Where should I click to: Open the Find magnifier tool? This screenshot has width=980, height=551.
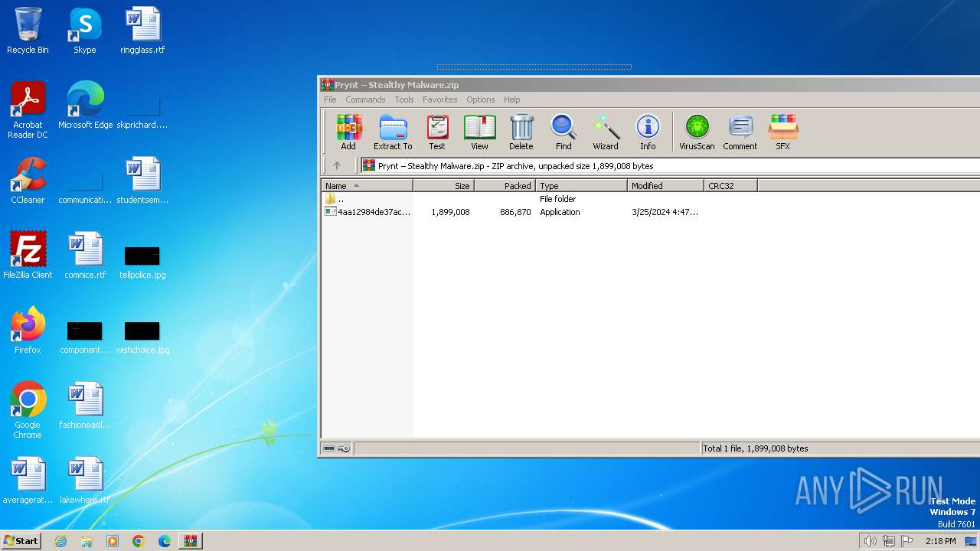pyautogui.click(x=563, y=132)
